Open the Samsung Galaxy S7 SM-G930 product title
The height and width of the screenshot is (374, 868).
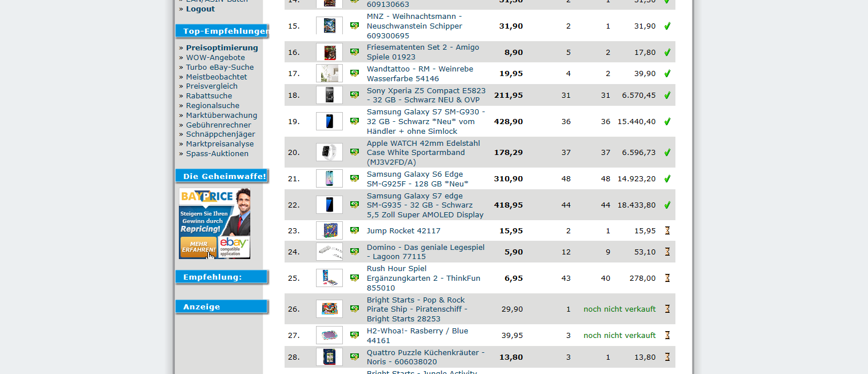tap(426, 121)
